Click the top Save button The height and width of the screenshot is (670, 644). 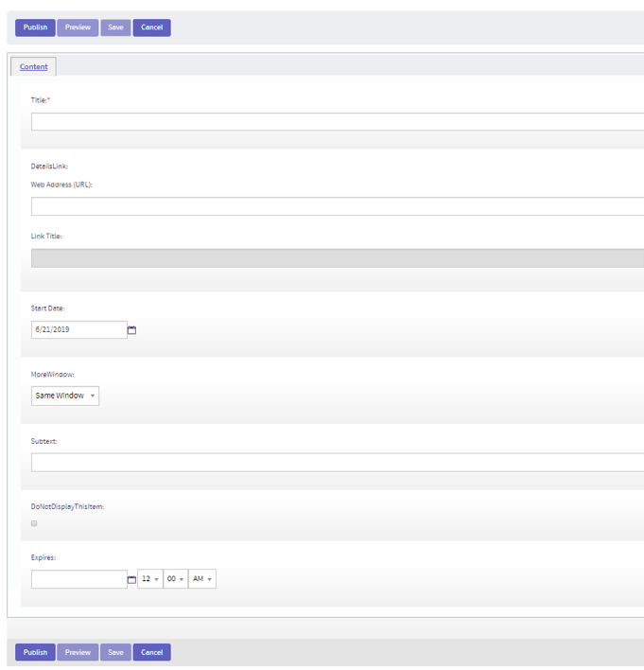(115, 27)
